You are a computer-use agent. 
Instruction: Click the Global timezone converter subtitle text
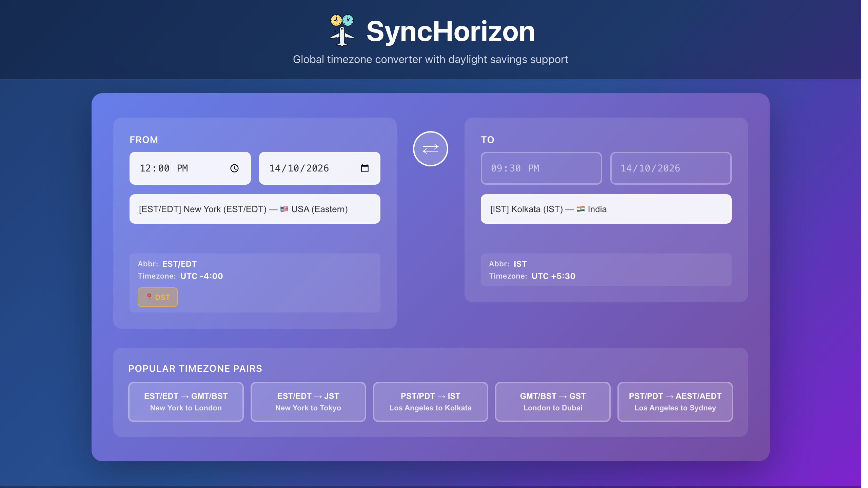430,59
